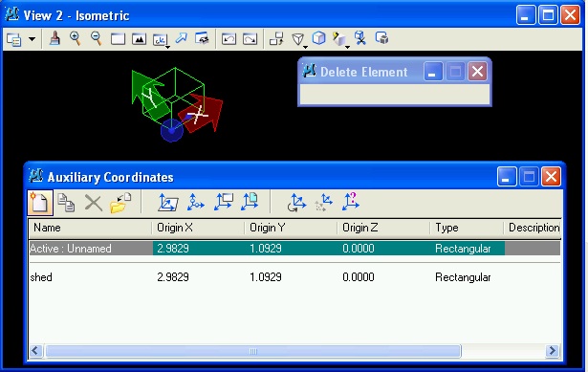Click the View Next icon
588x372 pixels.
[x=250, y=39]
